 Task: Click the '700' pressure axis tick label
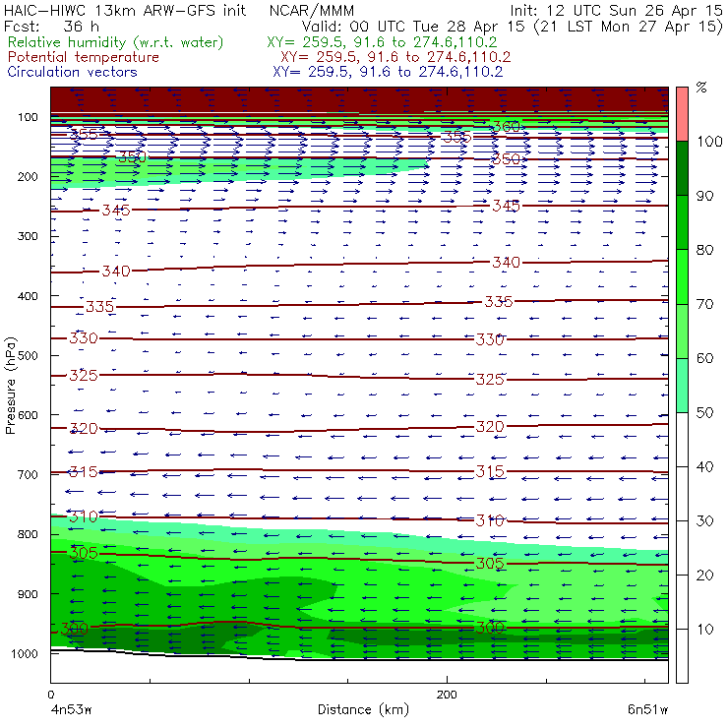(x=28, y=474)
